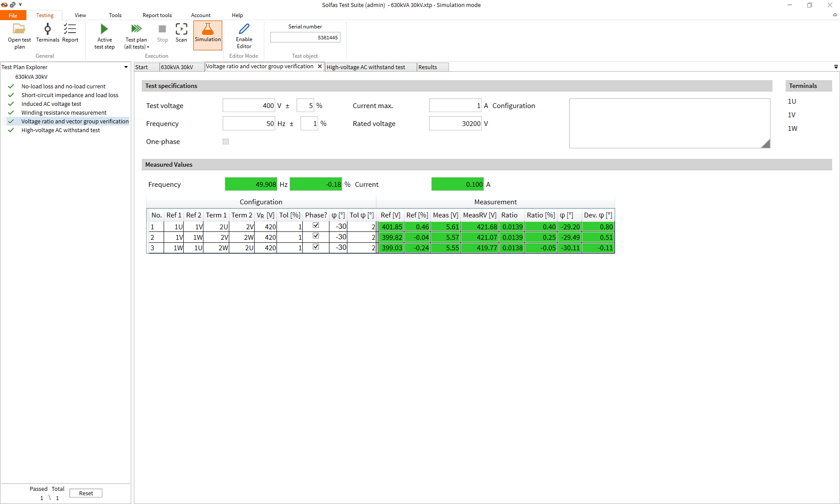Uncheck Phase checkbox in row 3
This screenshot has width=840, height=504.
pos(316,247)
